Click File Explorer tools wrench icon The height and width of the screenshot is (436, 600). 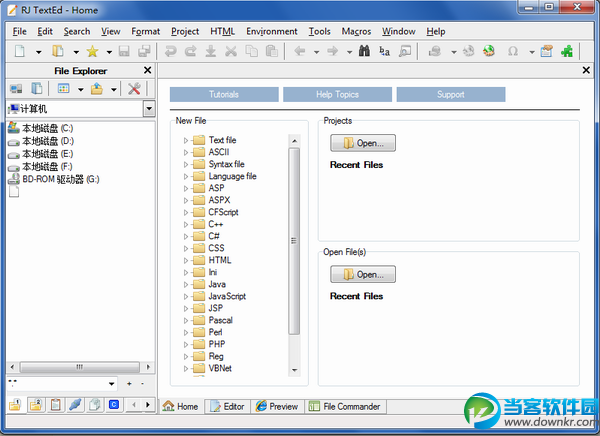[134, 89]
